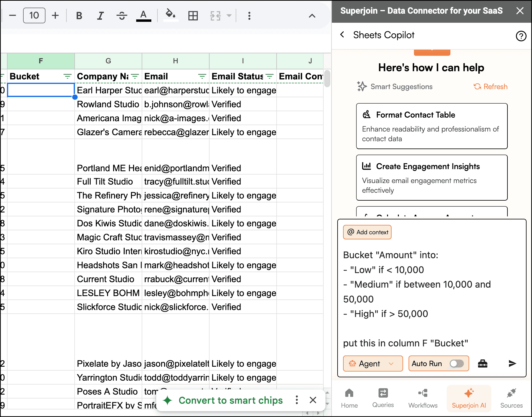
Task: Select the 'Poses A Studio' cell
Action: [x=108, y=392]
